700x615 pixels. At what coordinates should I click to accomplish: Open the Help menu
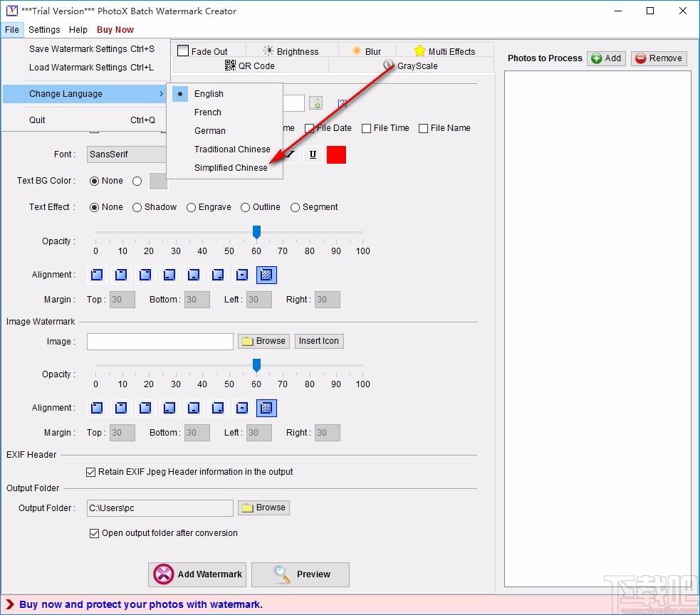pos(78,30)
